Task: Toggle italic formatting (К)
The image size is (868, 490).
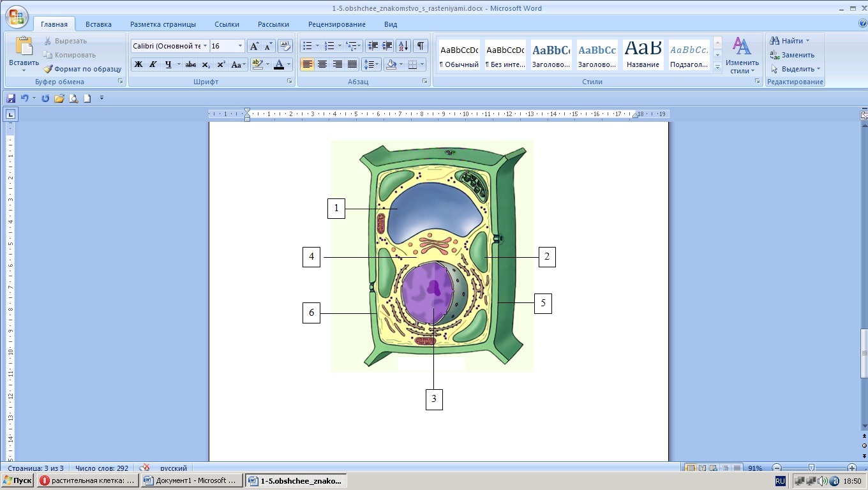Action: pyautogui.click(x=153, y=64)
